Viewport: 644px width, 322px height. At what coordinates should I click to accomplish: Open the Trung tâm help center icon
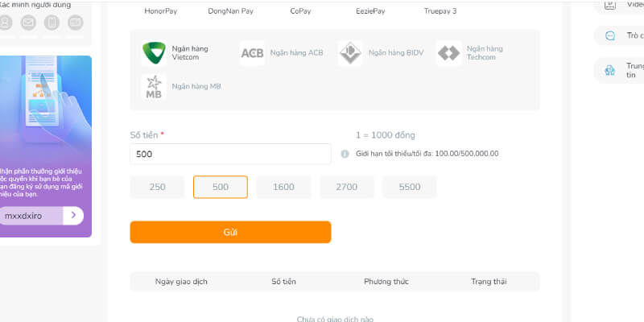tap(610, 71)
